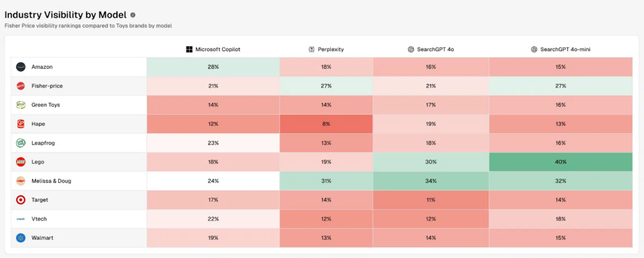This screenshot has height=258, width=644.
Task: Click the Melissa & Doug logo icon
Action: 21,181
